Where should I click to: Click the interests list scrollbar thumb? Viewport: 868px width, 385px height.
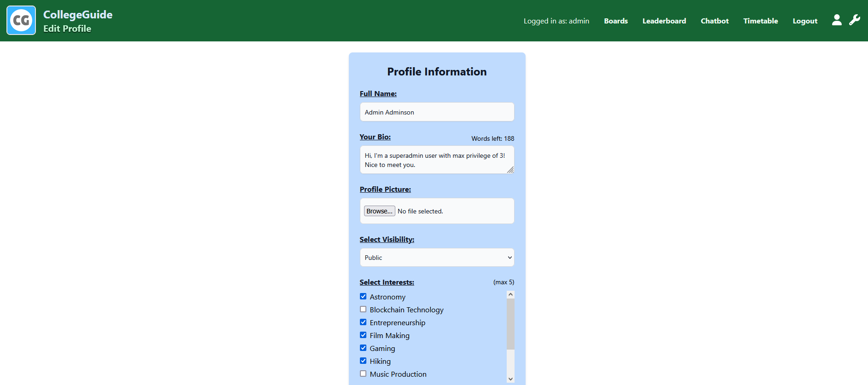510,324
